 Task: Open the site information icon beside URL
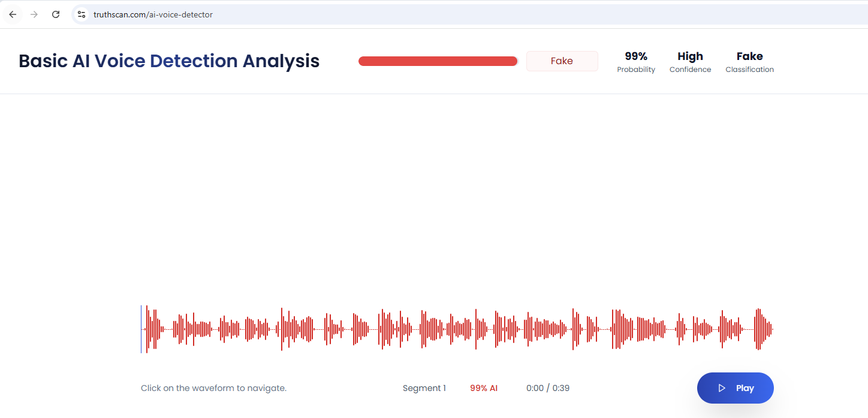pyautogui.click(x=82, y=14)
